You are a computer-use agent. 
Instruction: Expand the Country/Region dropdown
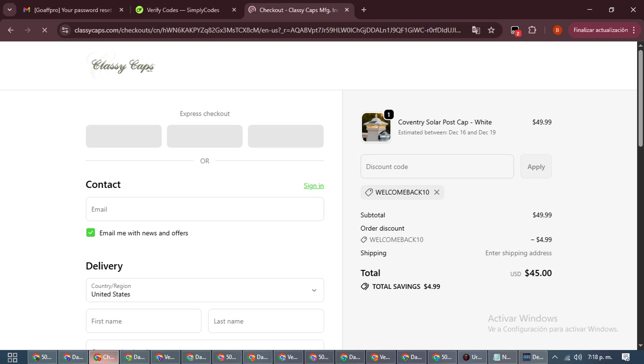[205, 290]
